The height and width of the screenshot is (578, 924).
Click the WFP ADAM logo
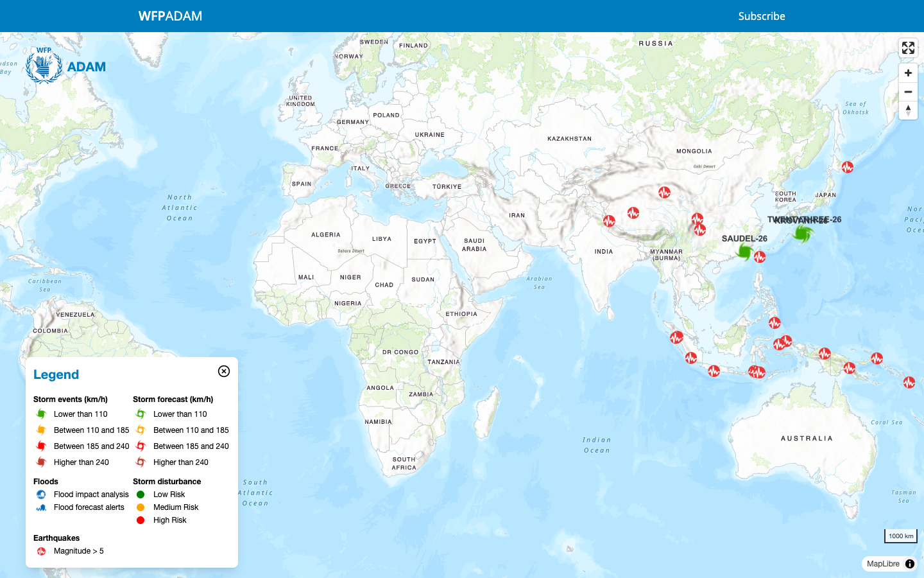click(x=65, y=65)
